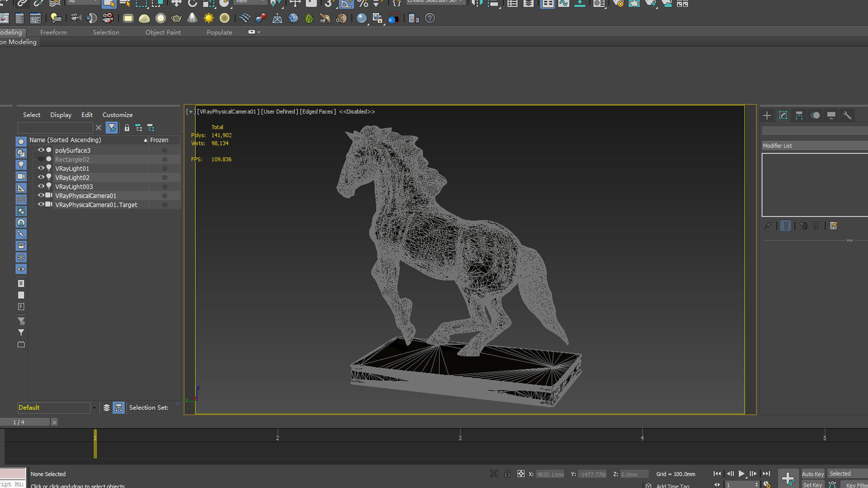This screenshot has height=488, width=868.
Task: Click the light lister bulb icon
Action: pos(56,18)
